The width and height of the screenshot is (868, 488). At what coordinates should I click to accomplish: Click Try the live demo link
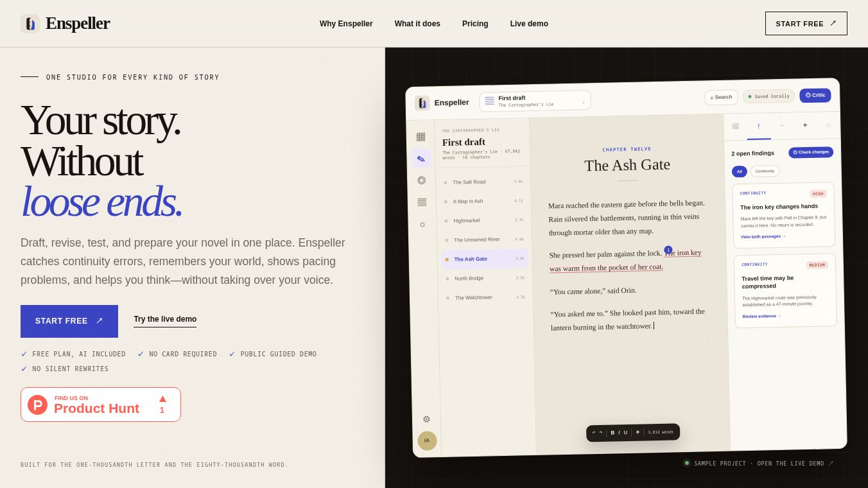coord(165,320)
